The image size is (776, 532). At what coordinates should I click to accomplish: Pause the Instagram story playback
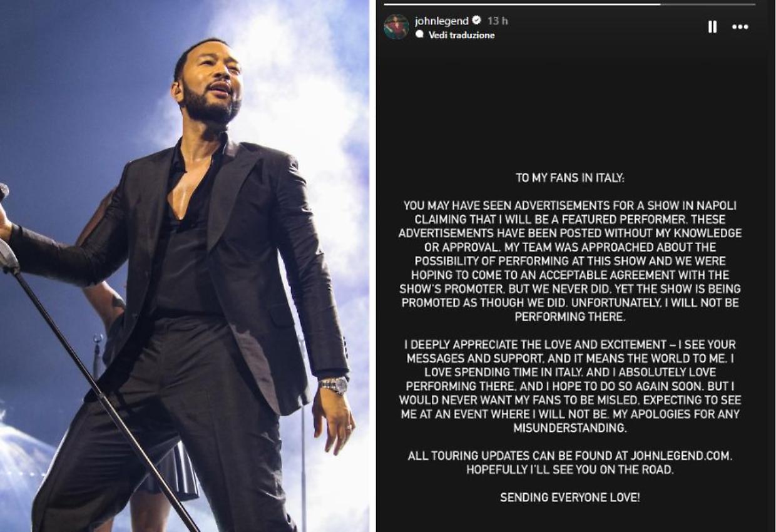[712, 27]
